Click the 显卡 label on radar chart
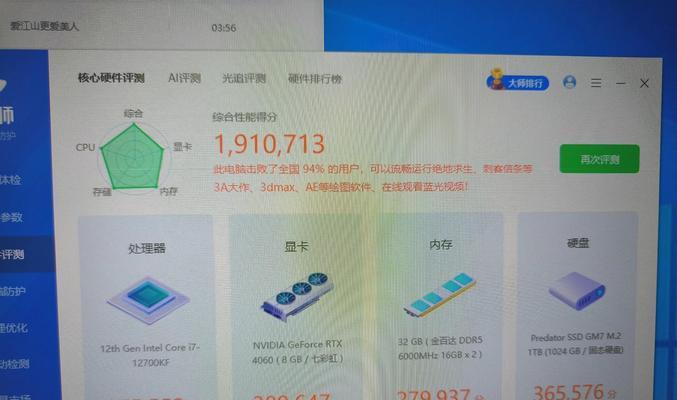This screenshot has width=677, height=400. (183, 146)
